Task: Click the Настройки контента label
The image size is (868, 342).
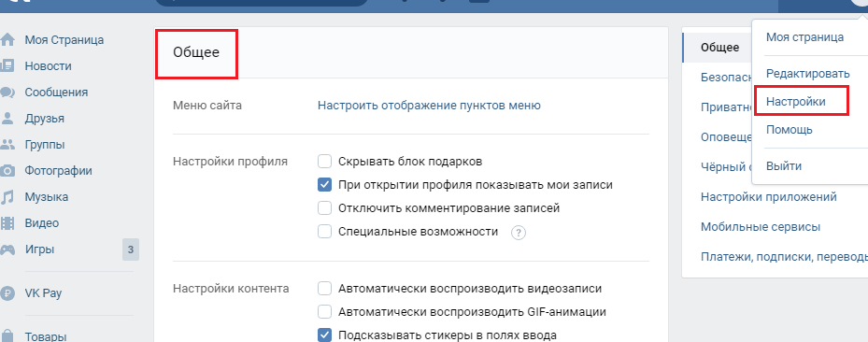Action: 231,289
